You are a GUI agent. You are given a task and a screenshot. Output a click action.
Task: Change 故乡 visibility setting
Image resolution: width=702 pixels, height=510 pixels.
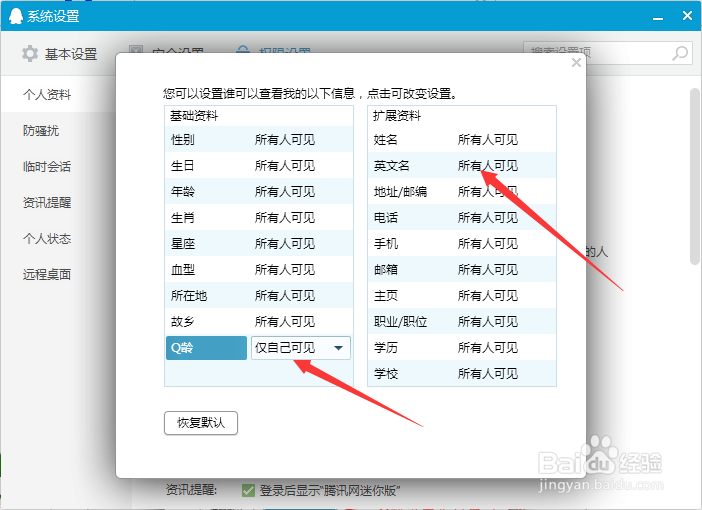[x=285, y=321]
